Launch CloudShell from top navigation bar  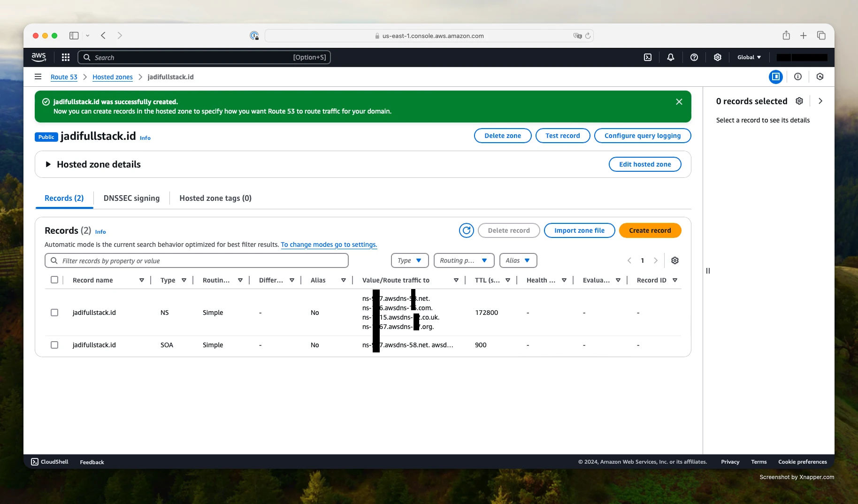tap(648, 57)
